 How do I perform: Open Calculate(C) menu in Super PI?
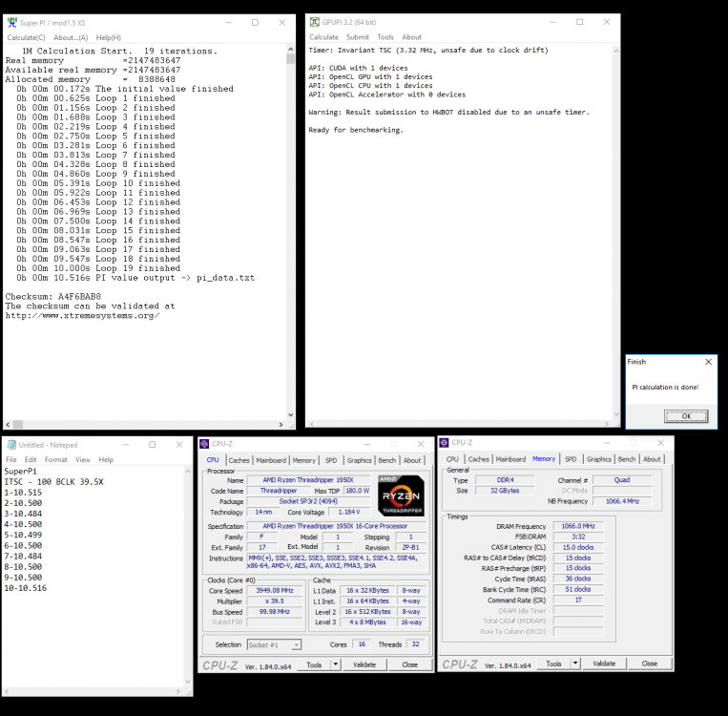26,37
